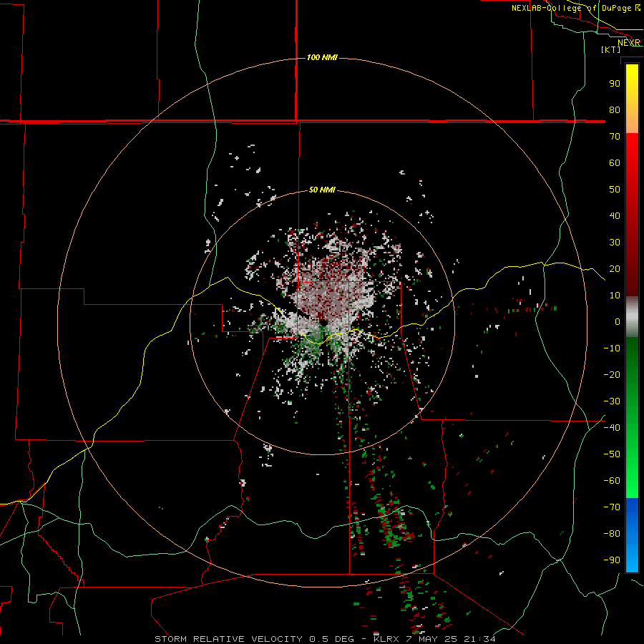Click the gray zero band of color bar

[632, 317]
